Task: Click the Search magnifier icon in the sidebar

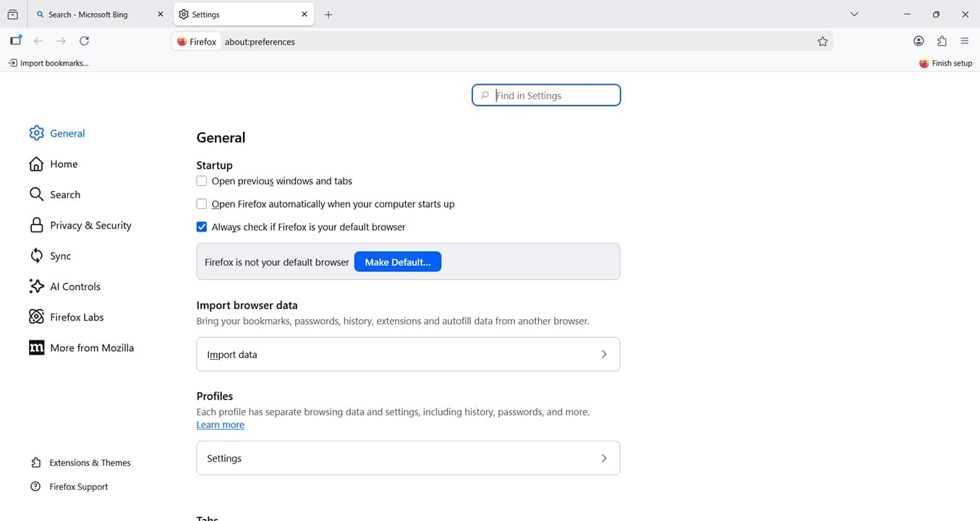Action: click(36, 194)
